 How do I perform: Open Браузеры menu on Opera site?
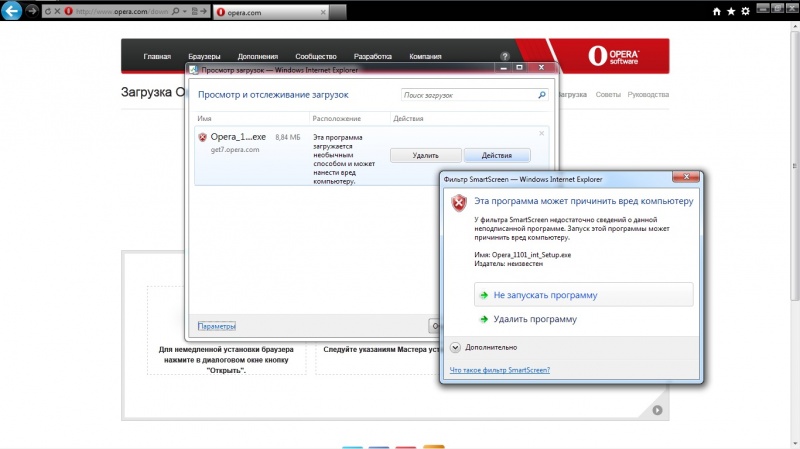coord(204,57)
